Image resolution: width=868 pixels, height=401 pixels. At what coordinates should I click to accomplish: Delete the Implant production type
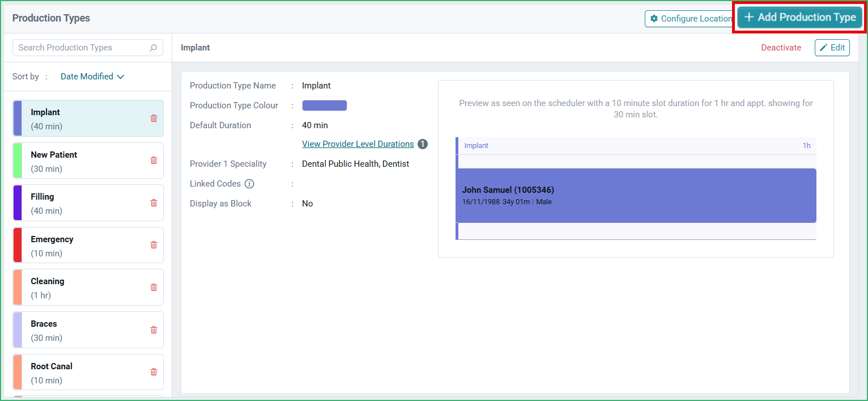click(154, 118)
